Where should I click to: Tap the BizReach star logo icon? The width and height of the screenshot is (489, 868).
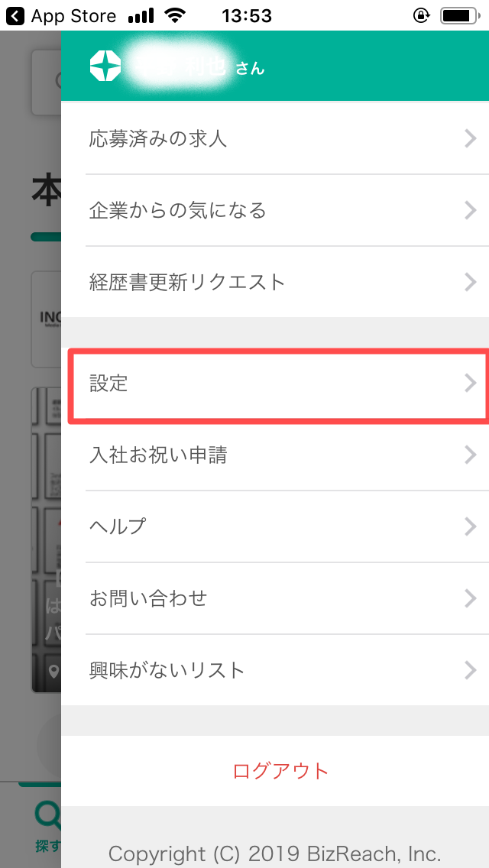[x=105, y=66]
